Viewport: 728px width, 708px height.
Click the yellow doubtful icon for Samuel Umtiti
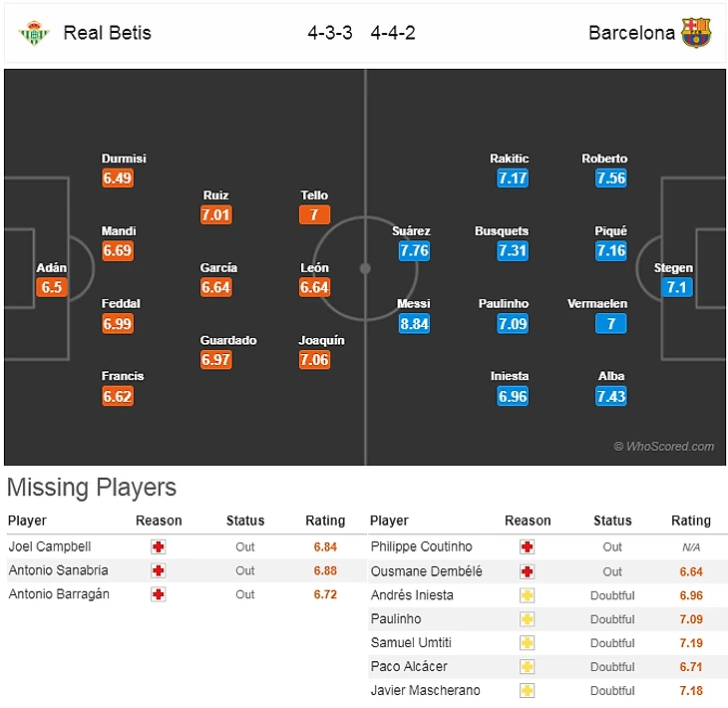coord(528,643)
